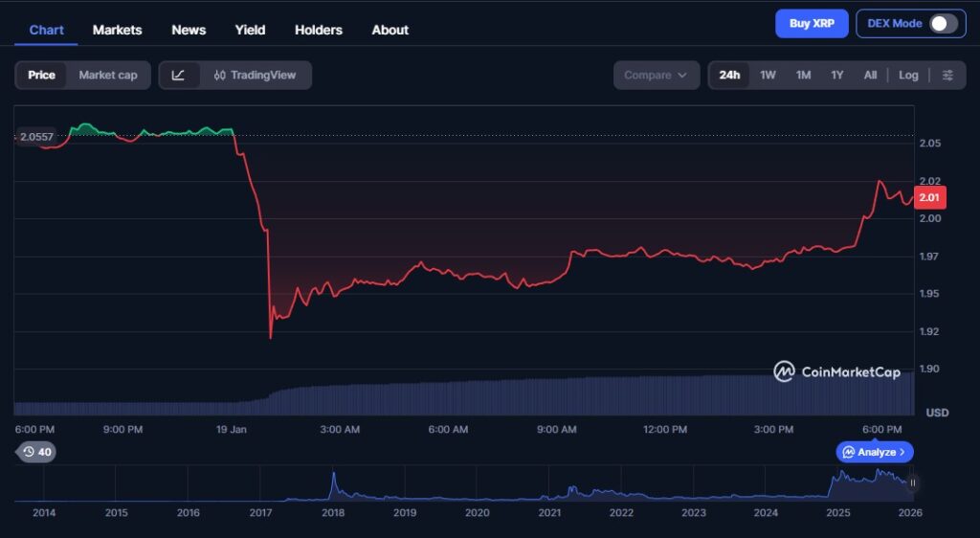The width and height of the screenshot is (980, 538).
Task: Select Market cap chart mode
Action: [x=108, y=75]
